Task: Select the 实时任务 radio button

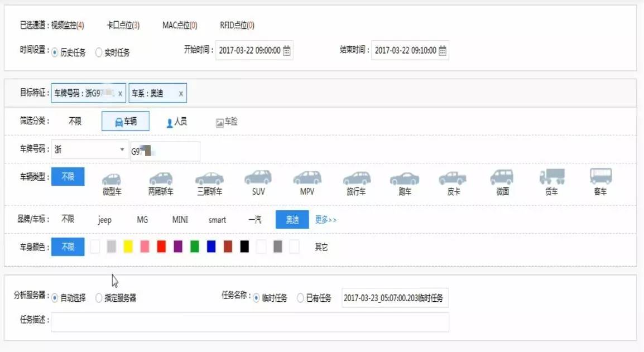Action: [99, 52]
